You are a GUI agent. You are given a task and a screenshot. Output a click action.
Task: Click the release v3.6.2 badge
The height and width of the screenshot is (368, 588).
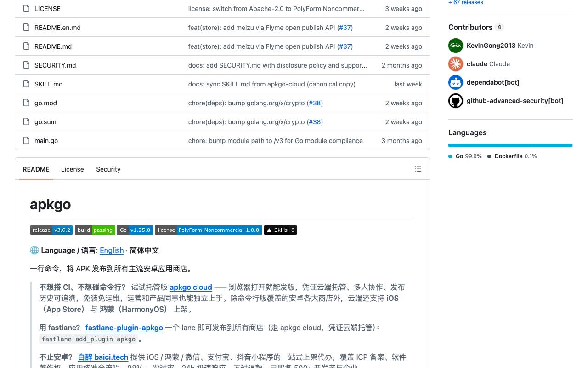pos(51,230)
